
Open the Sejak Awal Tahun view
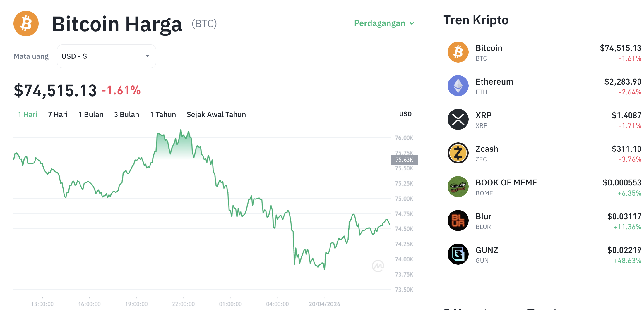click(216, 114)
